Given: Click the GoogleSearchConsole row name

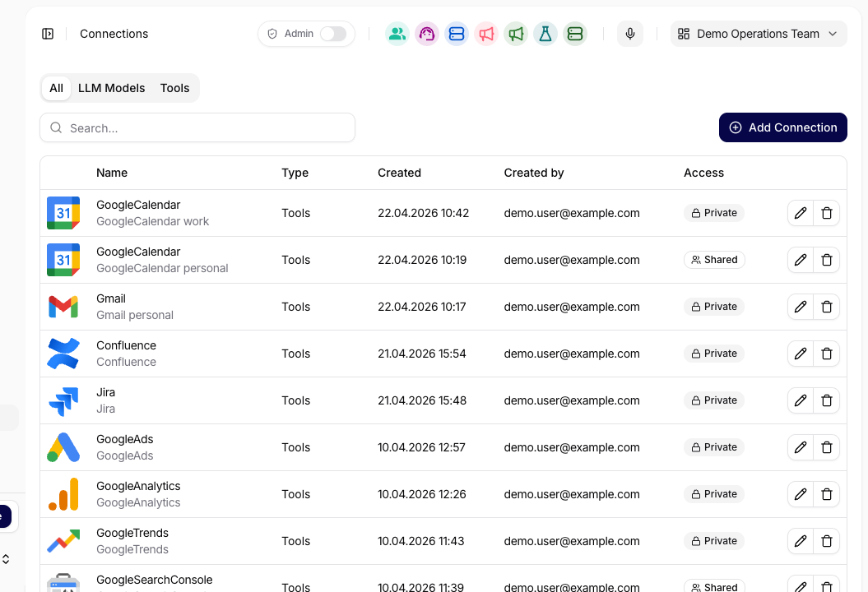Looking at the screenshot, I should pos(155,580).
